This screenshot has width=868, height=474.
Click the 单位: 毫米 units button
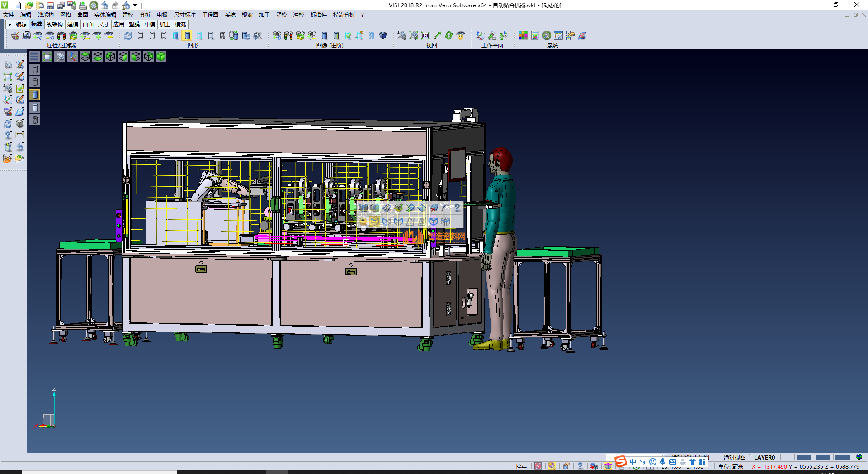tap(731, 466)
